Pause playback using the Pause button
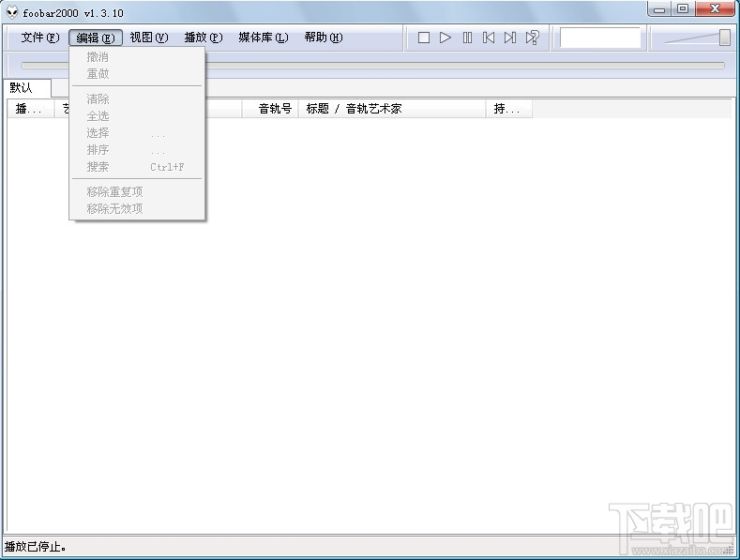 467,38
